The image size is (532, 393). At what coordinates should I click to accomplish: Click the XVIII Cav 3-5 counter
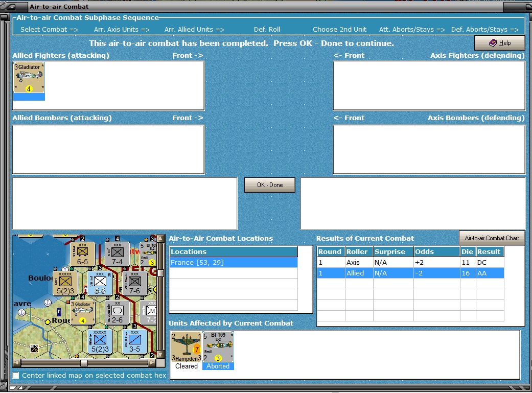pos(135,342)
